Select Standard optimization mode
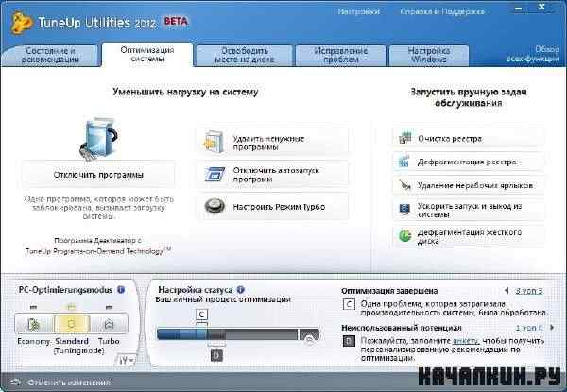The height and width of the screenshot is (392, 567). pyautogui.click(x=72, y=323)
